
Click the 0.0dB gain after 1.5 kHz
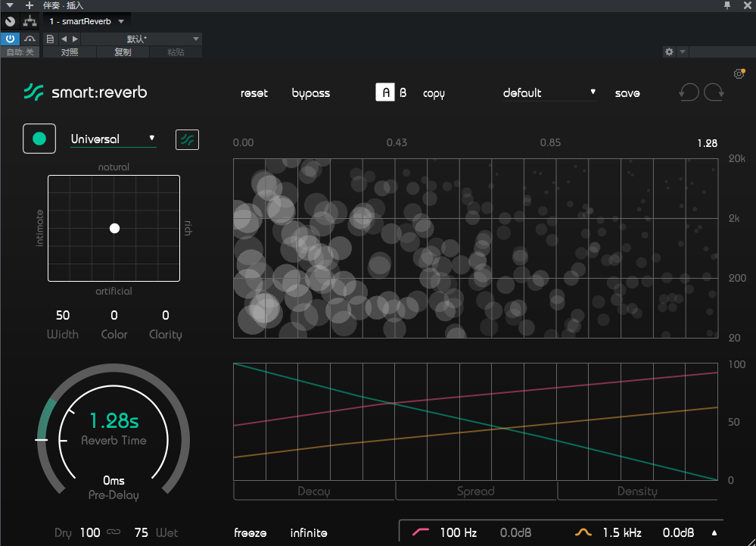(678, 532)
